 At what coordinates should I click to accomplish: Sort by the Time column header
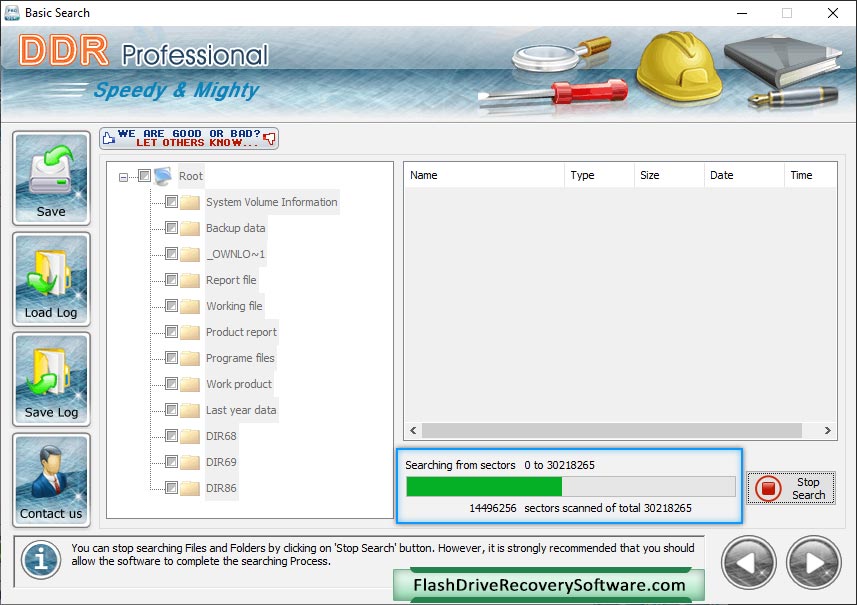tap(810, 175)
